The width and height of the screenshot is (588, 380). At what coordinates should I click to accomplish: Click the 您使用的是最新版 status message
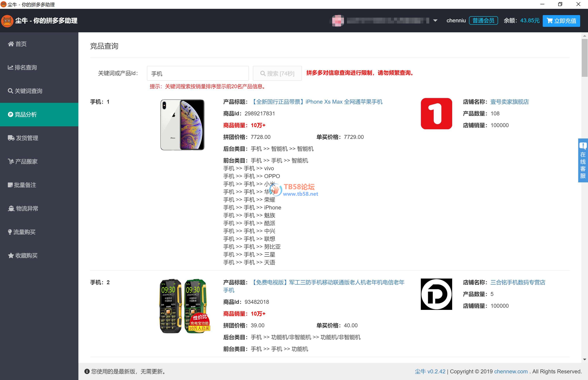128,371
